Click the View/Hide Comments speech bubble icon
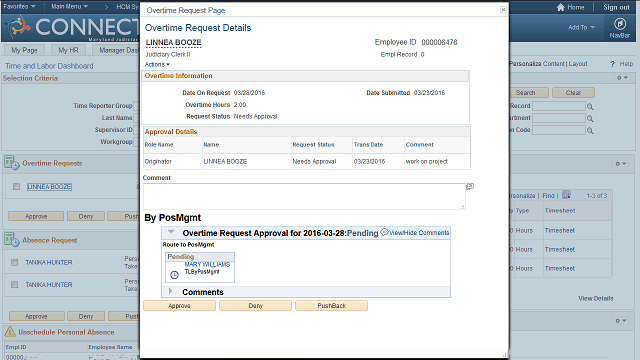The height and width of the screenshot is (360, 640). point(384,232)
